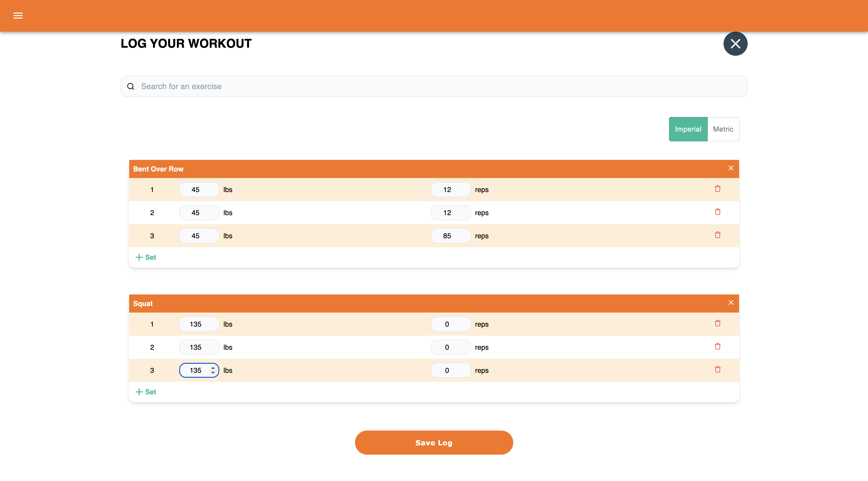Click the LOG YOUR WORKOUT heading
868x481 pixels.
click(x=186, y=44)
